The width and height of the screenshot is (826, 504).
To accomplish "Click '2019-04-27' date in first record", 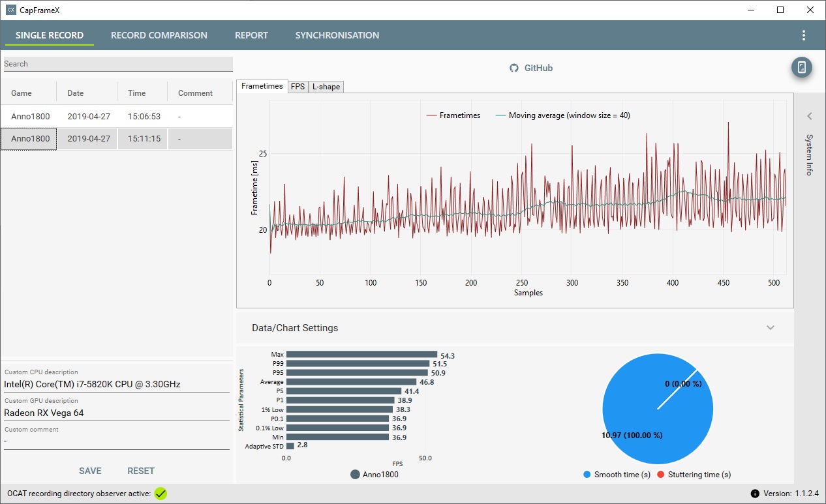I will [x=87, y=116].
